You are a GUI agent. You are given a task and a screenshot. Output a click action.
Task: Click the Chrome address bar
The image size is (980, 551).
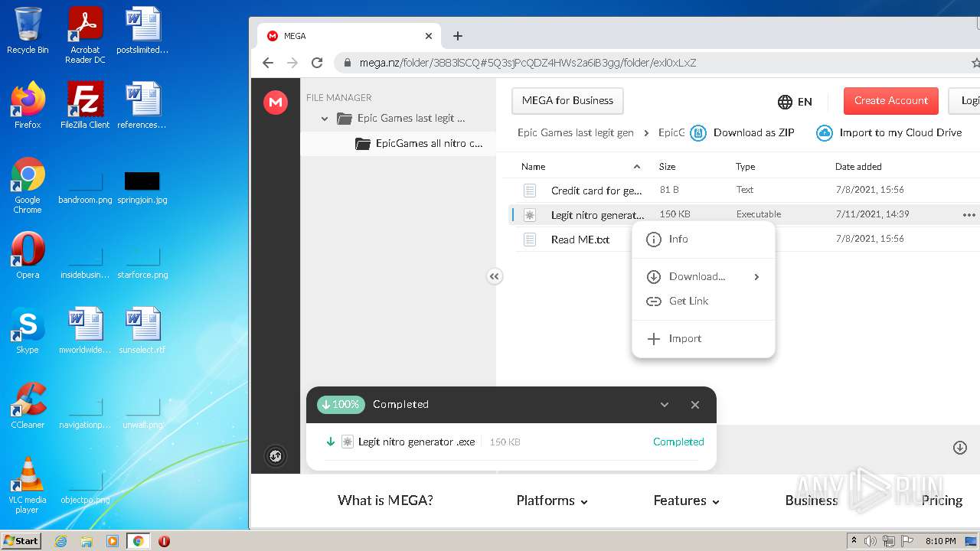coord(658,63)
